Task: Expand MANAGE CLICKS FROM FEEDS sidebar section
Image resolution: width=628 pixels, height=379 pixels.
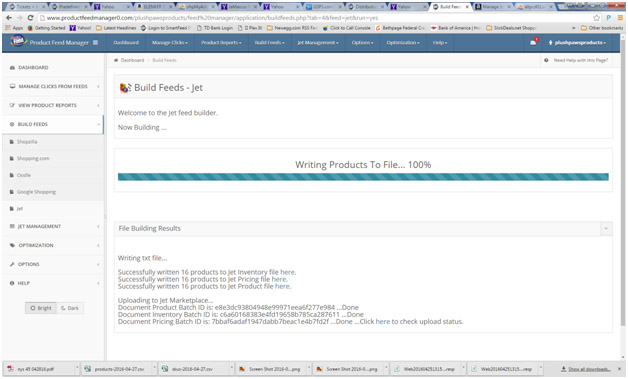Action: point(53,87)
